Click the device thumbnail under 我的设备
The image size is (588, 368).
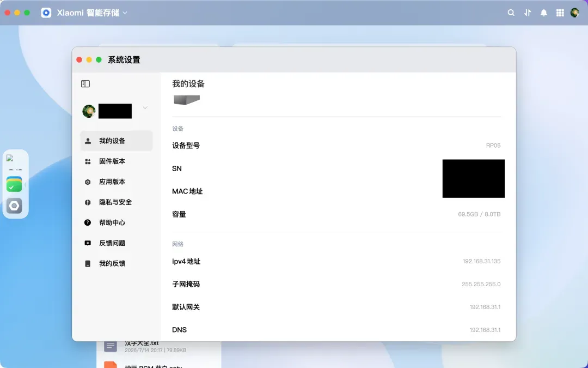point(187,100)
